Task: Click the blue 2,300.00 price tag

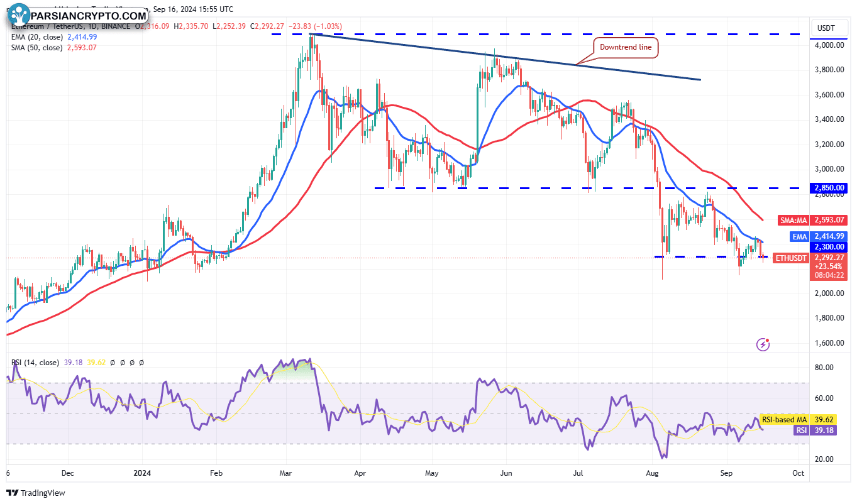Action: click(x=829, y=247)
